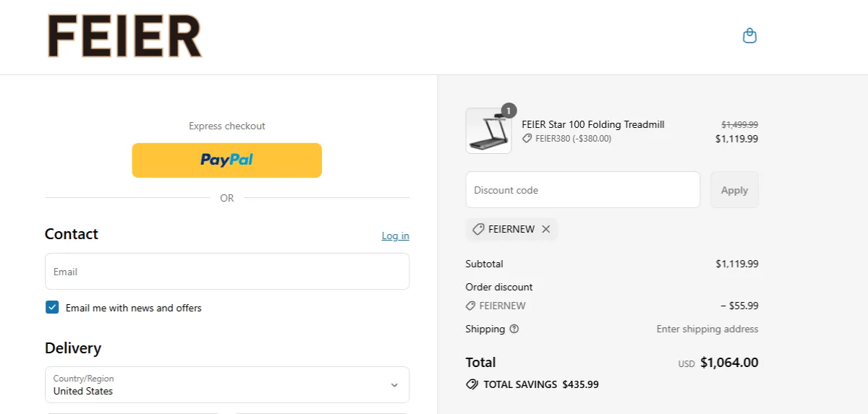Click the Order discount label
The width and height of the screenshot is (868, 414).
click(x=499, y=287)
